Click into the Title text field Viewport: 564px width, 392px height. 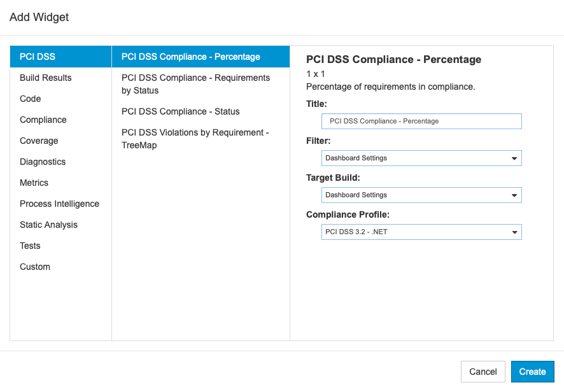[x=421, y=121]
